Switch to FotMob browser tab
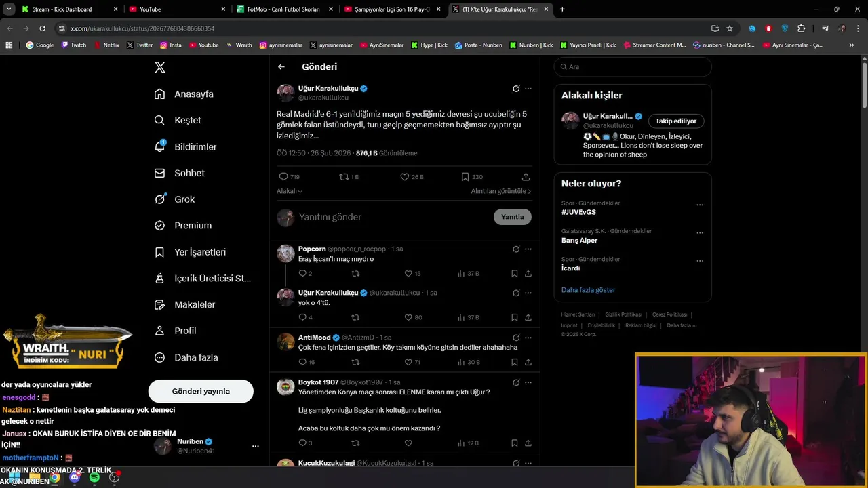Viewport: 868px width, 488px height. pos(285,9)
